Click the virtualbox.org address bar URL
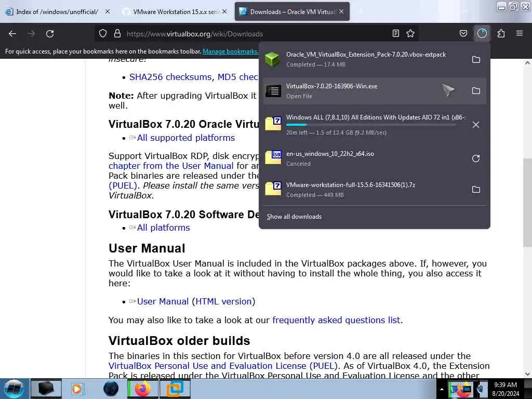The width and height of the screenshot is (532, 399). tap(195, 34)
